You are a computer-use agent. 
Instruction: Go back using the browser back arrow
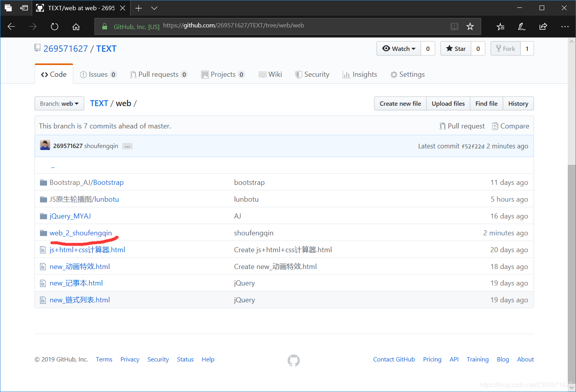point(11,27)
